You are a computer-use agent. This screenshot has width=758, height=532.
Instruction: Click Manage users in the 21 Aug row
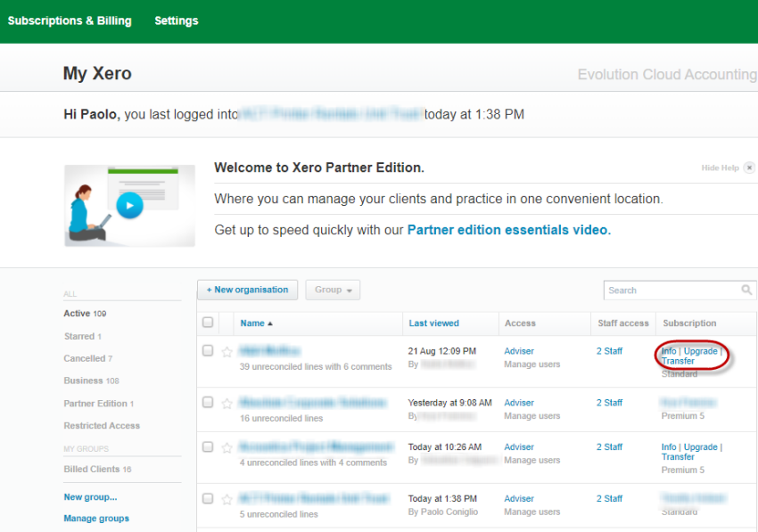[532, 364]
